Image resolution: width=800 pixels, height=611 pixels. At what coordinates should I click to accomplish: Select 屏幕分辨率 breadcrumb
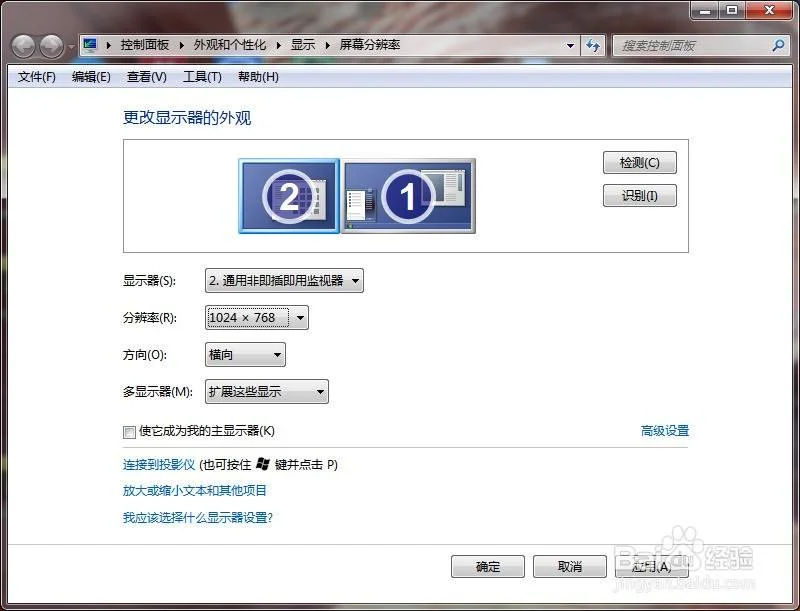pyautogui.click(x=370, y=45)
